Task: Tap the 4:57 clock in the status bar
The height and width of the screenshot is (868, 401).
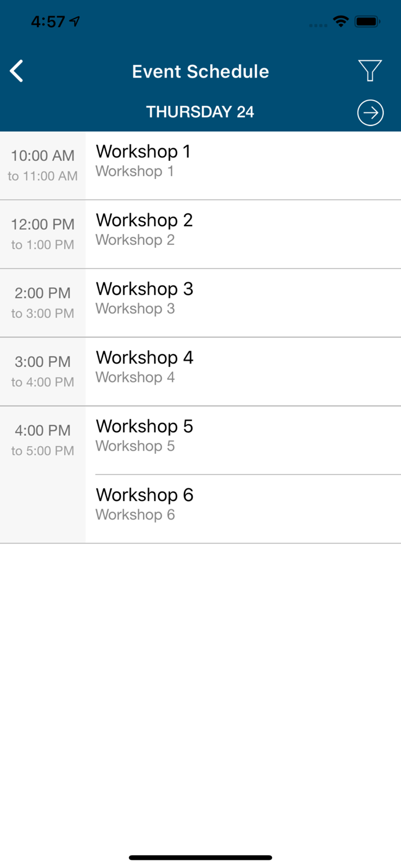Action: (48, 21)
